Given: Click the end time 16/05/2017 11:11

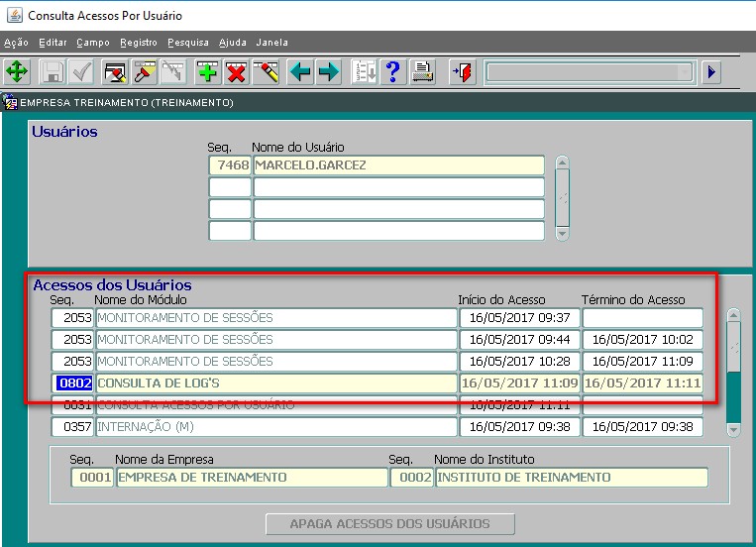Looking at the screenshot, I should pos(642,383).
